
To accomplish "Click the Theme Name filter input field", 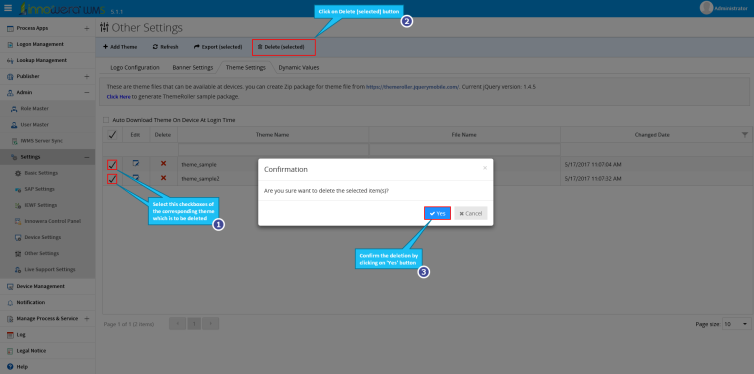I will click(x=273, y=150).
